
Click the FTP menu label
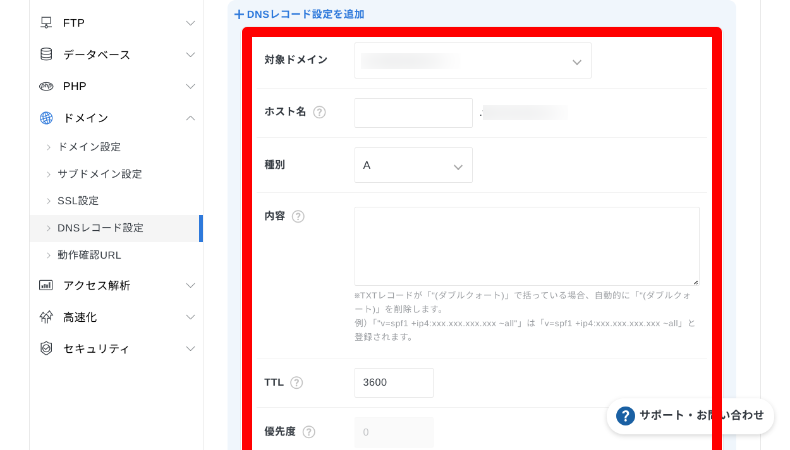(x=74, y=23)
